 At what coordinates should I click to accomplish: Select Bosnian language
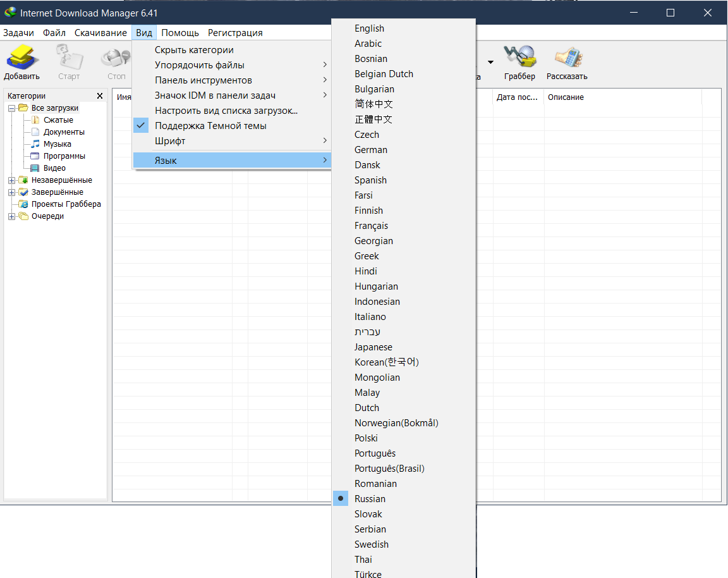pyautogui.click(x=404, y=59)
